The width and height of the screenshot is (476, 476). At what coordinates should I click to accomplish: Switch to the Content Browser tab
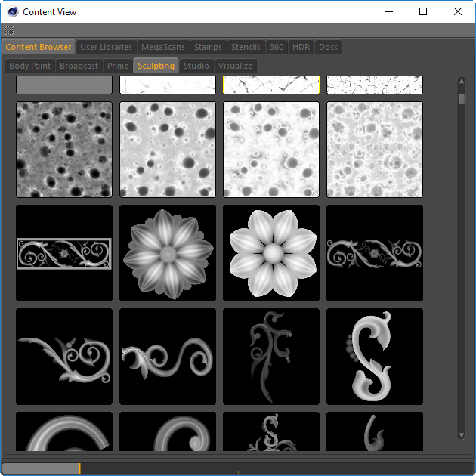pos(39,47)
